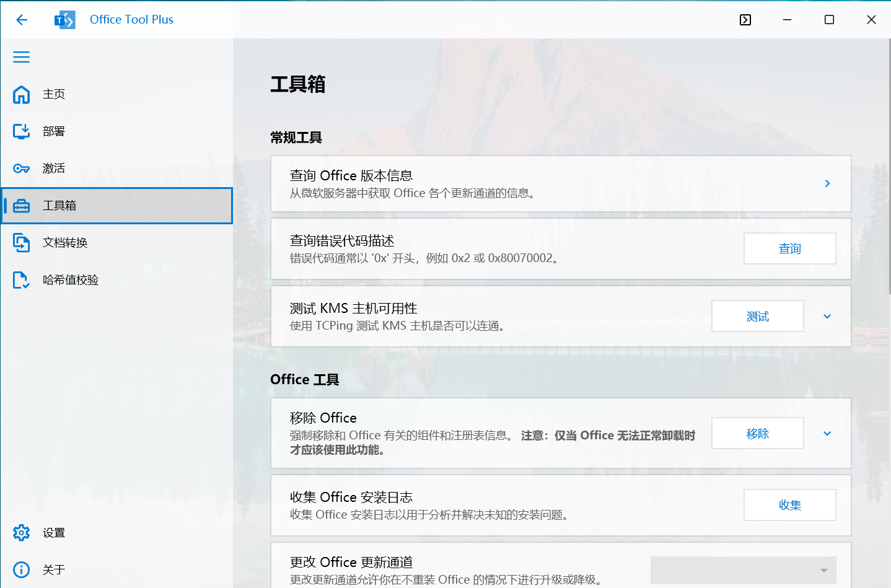Click the 部署 deploy download icon
This screenshot has width=891, height=588.
[x=22, y=131]
